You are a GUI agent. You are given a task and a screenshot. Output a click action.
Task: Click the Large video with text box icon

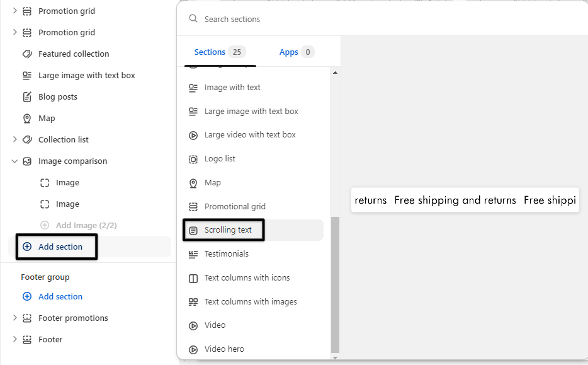tap(193, 135)
